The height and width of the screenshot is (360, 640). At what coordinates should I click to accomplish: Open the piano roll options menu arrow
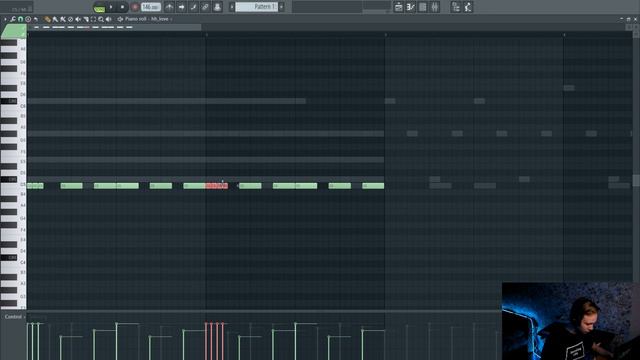[5, 19]
